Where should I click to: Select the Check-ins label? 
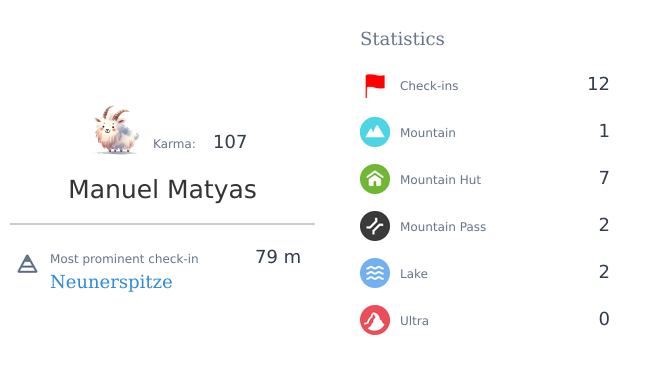(x=429, y=86)
